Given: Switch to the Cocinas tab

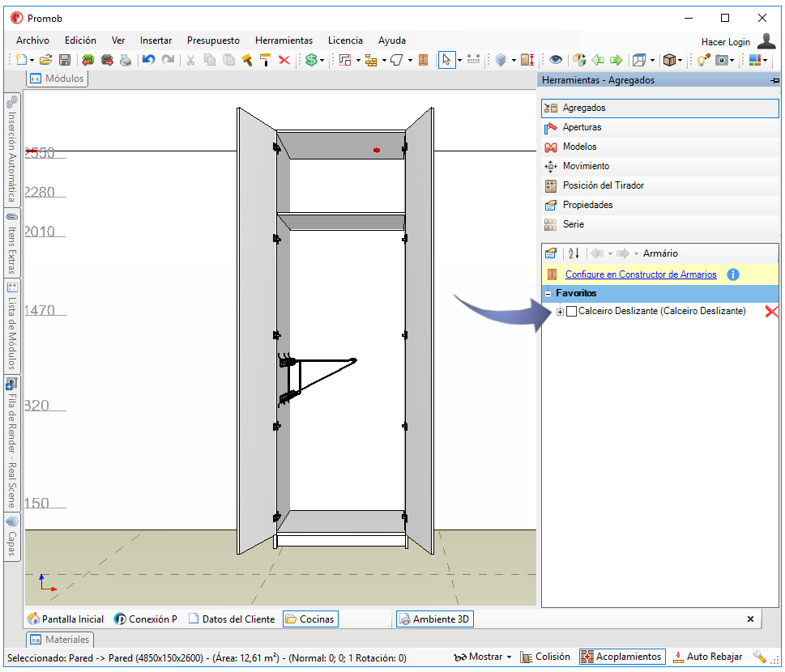Looking at the screenshot, I should point(310,619).
